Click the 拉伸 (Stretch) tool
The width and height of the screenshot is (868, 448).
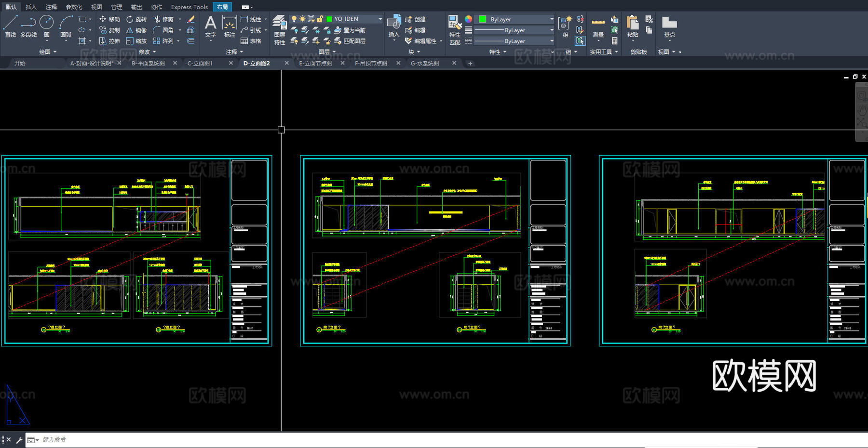click(x=109, y=41)
